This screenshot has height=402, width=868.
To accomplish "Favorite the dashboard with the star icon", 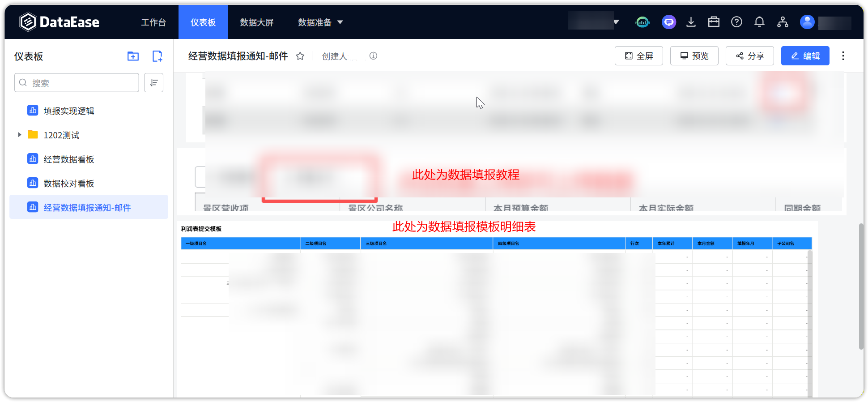I will (300, 56).
